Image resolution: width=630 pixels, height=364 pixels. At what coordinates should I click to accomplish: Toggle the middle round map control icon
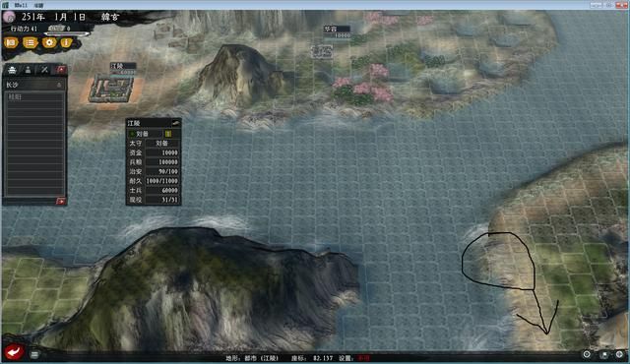[x=604, y=354]
